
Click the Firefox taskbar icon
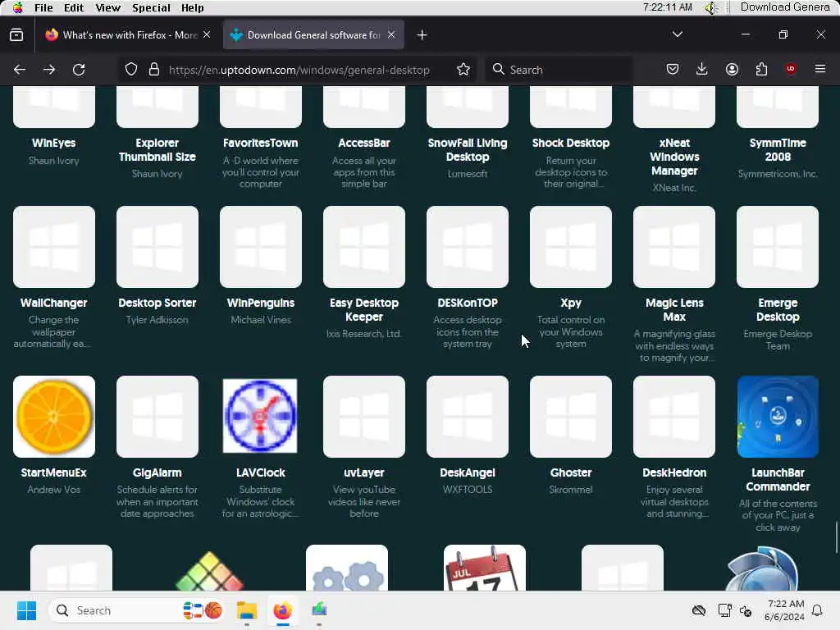283,610
